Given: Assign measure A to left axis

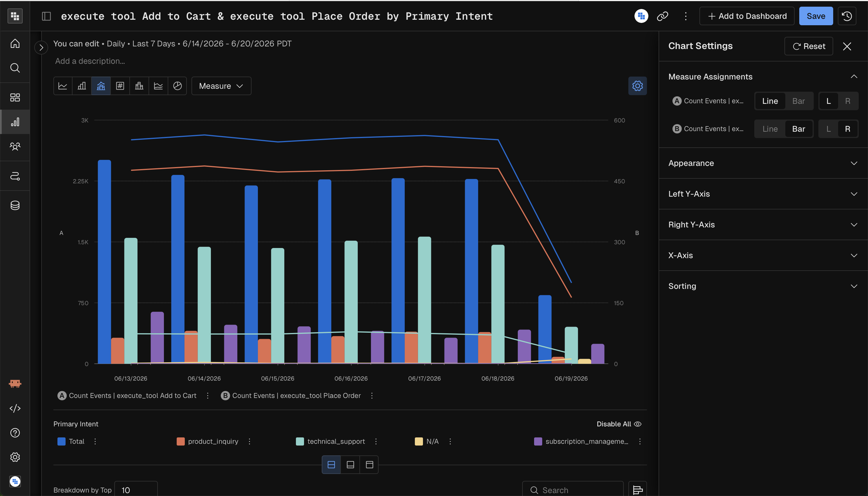Looking at the screenshot, I should point(829,101).
